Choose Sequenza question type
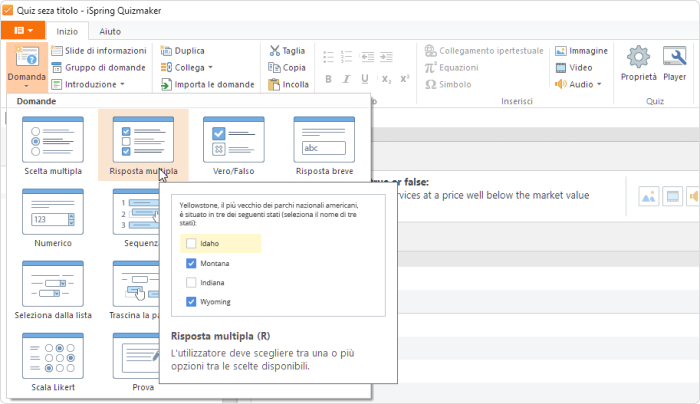Viewport: 700px width, 404px height. point(136,218)
